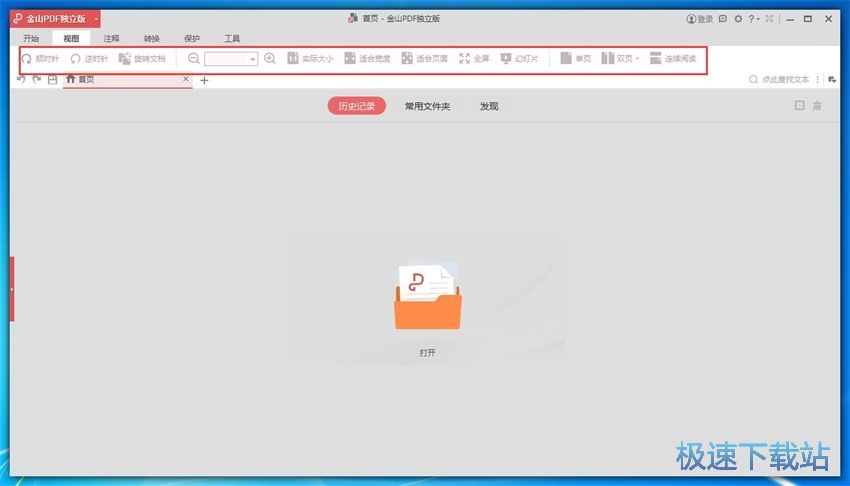Enter 全屏 fullscreen mode
The height and width of the screenshot is (486, 850).
pyautogui.click(x=474, y=59)
